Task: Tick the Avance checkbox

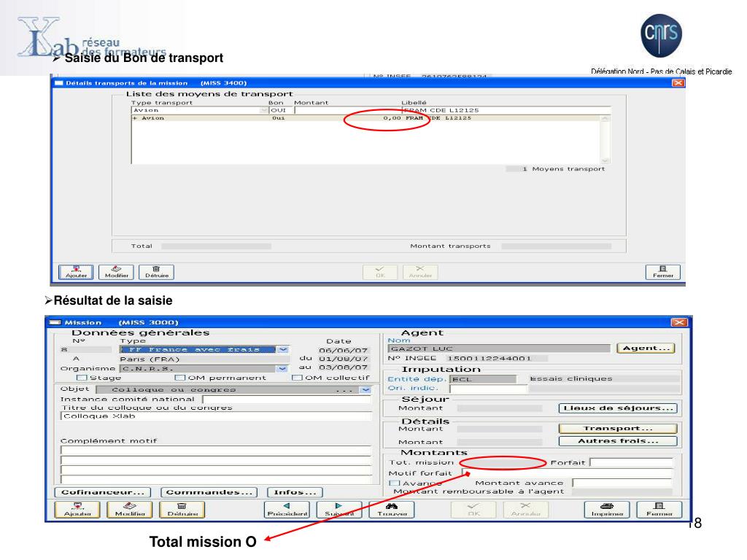Action: (394, 483)
